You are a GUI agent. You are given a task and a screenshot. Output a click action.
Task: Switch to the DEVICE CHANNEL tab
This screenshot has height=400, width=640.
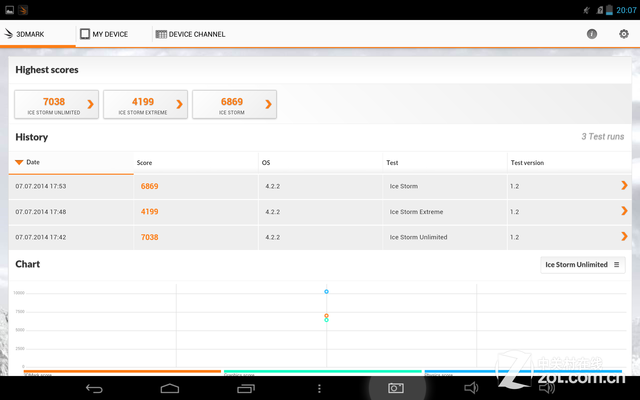pos(190,34)
